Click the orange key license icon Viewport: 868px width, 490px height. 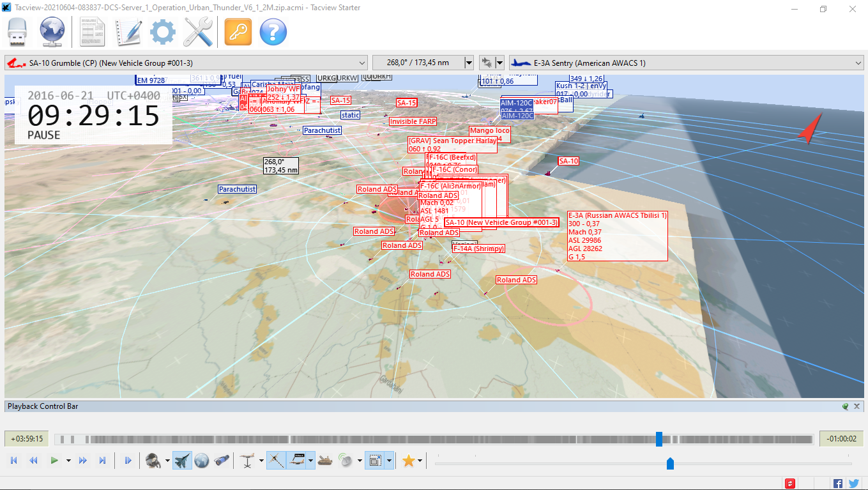(238, 32)
